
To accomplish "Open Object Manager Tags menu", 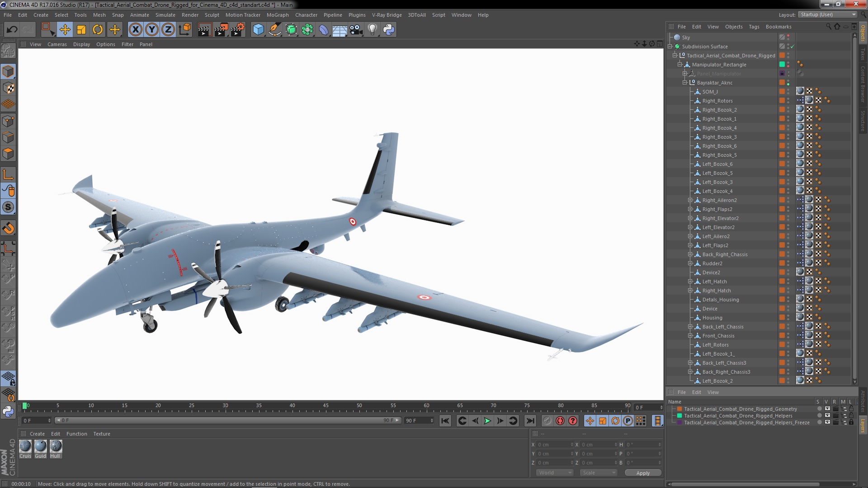I will (x=754, y=27).
